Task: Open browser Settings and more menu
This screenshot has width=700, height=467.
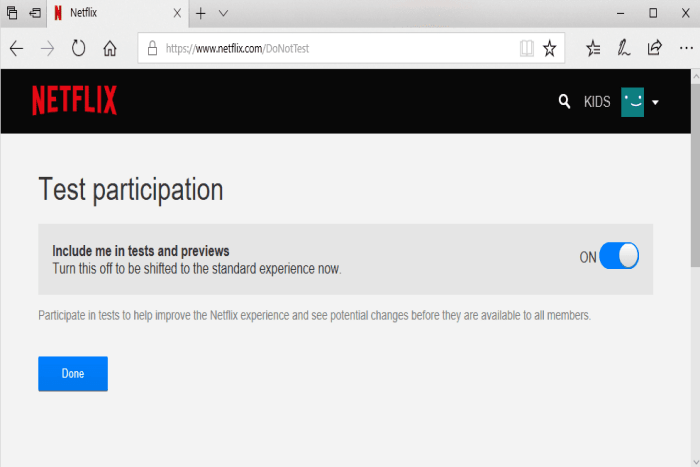Action: point(686,48)
